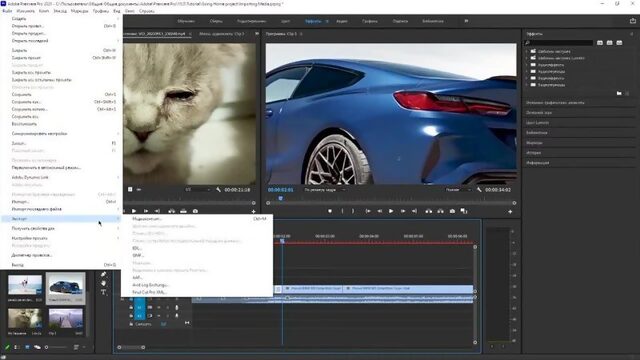The image size is (640, 360).
Task: Click Импорт... in the File menu
Action: [20, 202]
